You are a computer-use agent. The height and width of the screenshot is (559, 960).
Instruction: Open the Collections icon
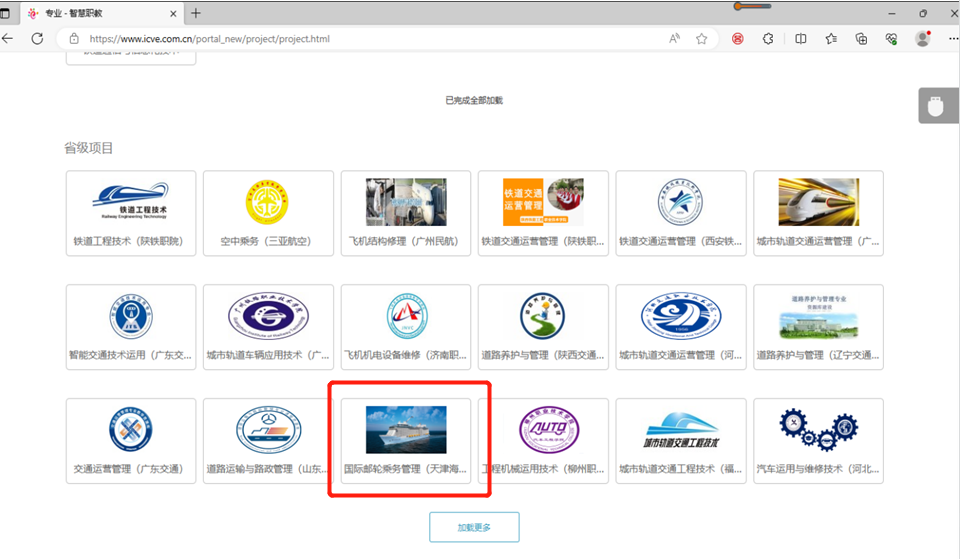[x=861, y=39]
